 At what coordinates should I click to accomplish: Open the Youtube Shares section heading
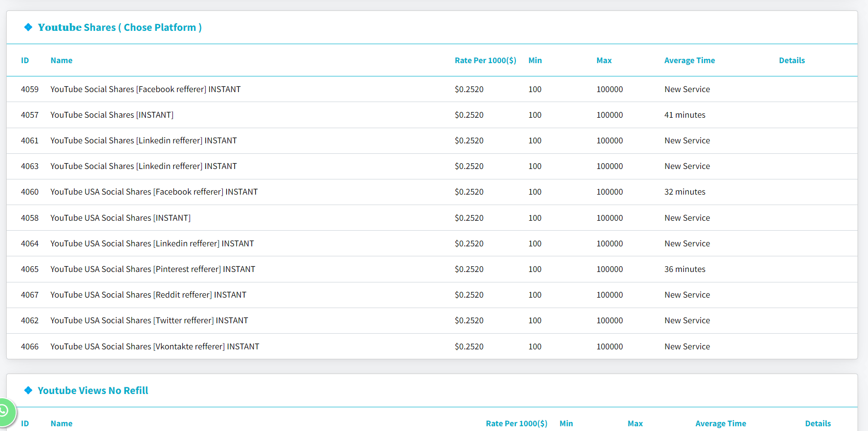coord(120,28)
